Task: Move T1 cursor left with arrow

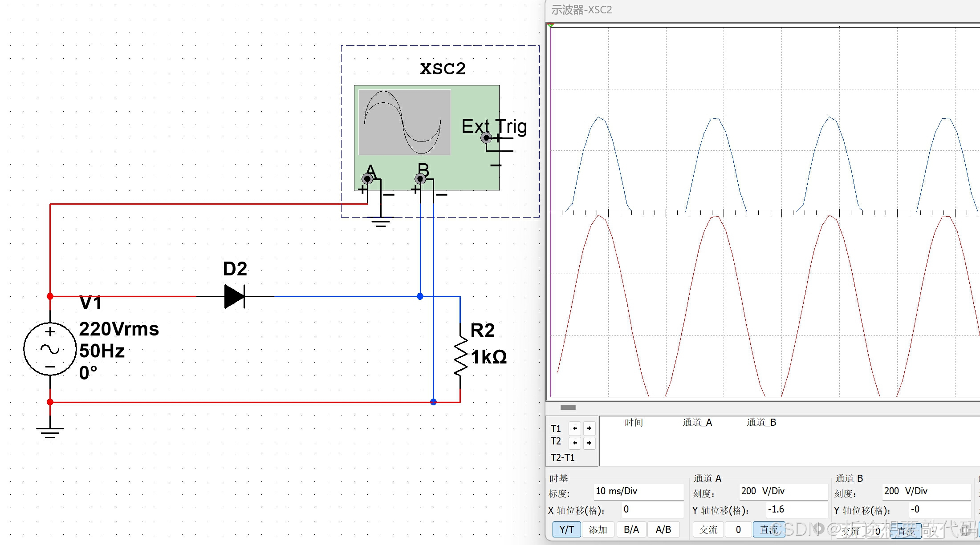Action: (575, 428)
